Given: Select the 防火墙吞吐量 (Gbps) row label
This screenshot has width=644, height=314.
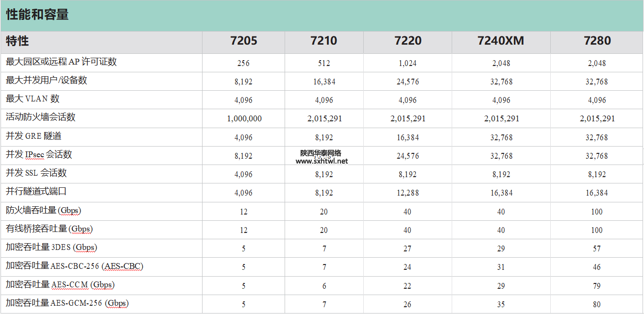Looking at the screenshot, I should 43,211.
